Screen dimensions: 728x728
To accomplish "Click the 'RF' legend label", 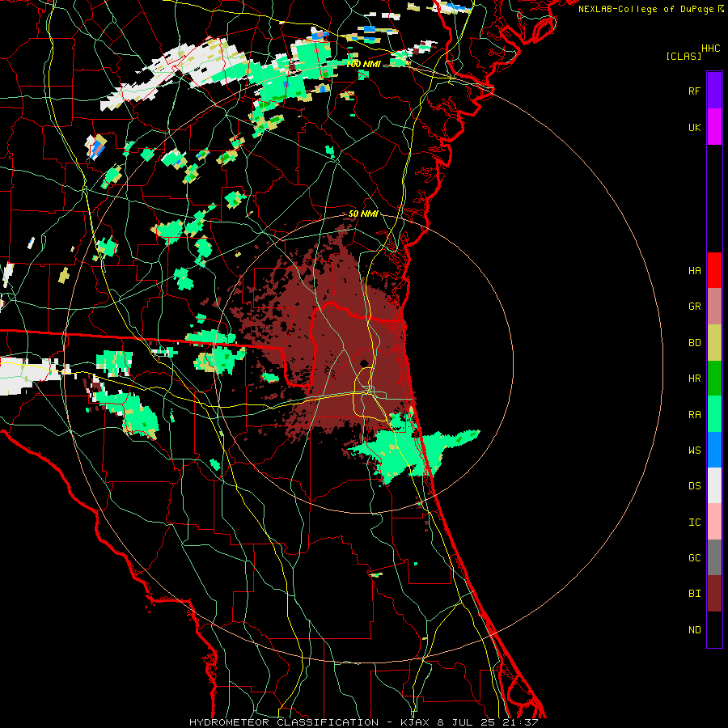I will pyautogui.click(x=695, y=91).
